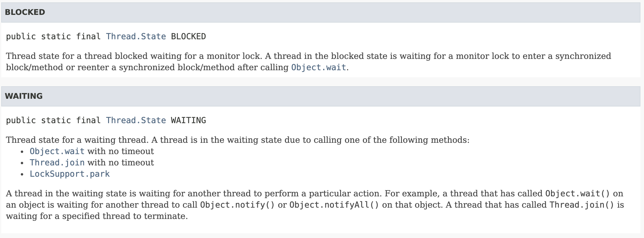Click "with no timeout" after Thread.join
Viewport: 644px width, 238px height.
(121, 162)
